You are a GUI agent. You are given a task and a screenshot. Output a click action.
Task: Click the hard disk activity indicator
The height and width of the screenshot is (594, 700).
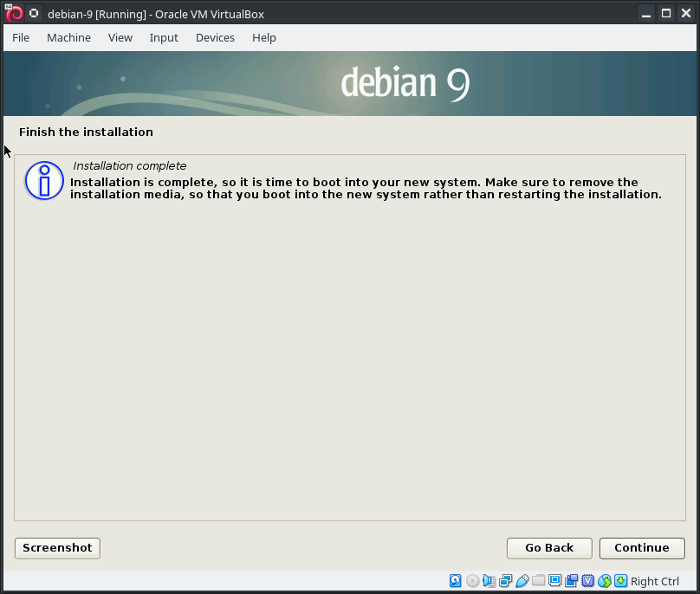pyautogui.click(x=456, y=581)
